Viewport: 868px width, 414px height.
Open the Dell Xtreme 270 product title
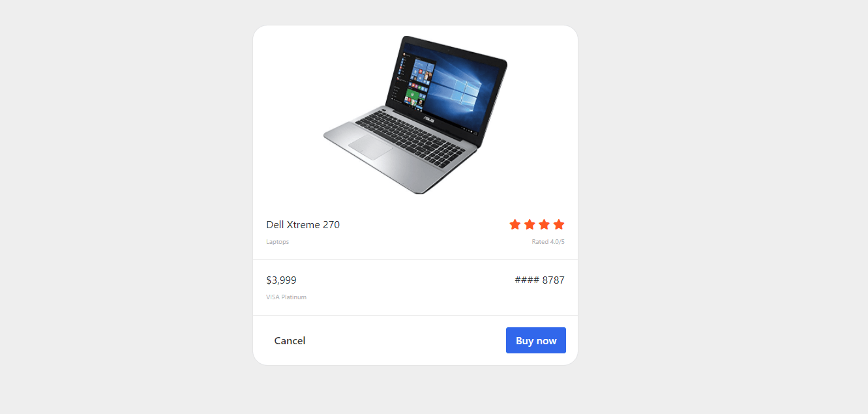pos(303,225)
